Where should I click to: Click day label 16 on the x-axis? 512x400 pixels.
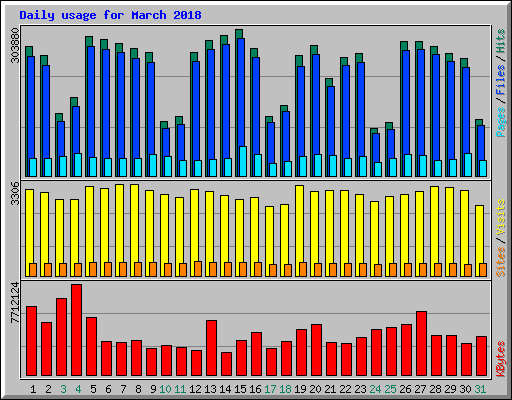255,389
